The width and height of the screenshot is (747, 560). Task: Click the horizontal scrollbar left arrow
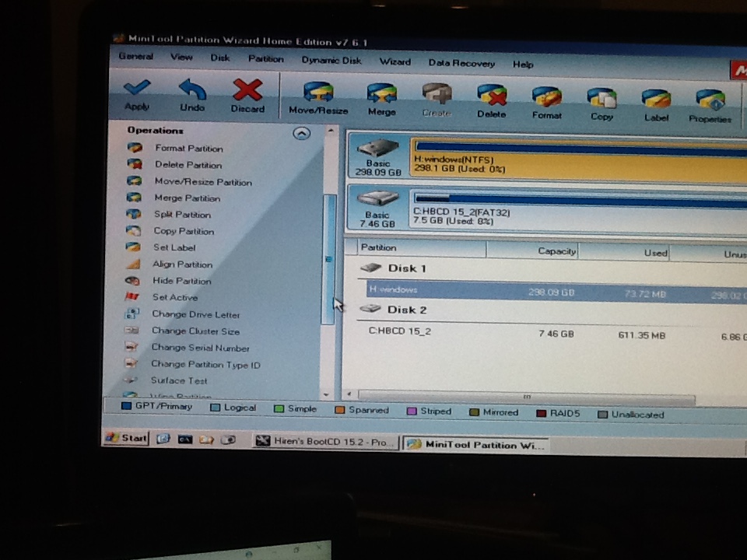pyautogui.click(x=349, y=394)
